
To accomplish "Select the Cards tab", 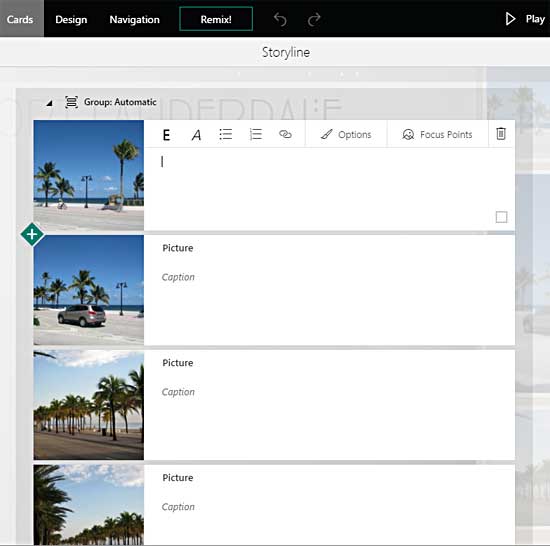I will 20,19.
